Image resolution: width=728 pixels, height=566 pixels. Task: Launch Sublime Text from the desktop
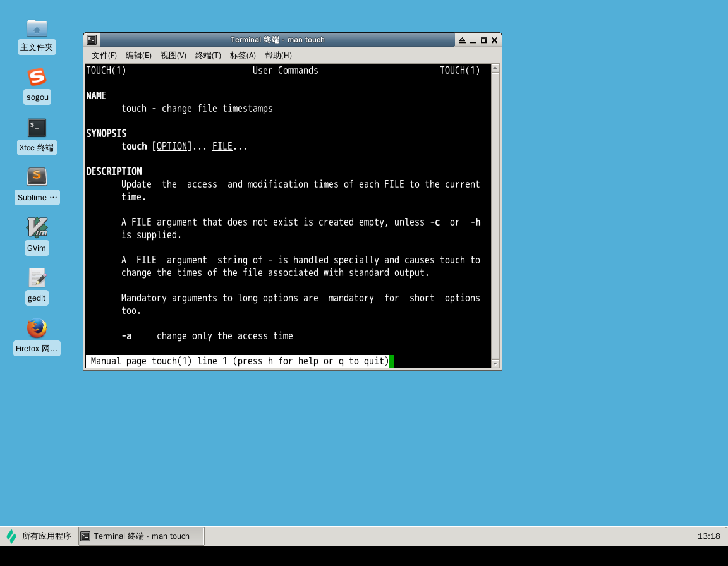[37, 178]
